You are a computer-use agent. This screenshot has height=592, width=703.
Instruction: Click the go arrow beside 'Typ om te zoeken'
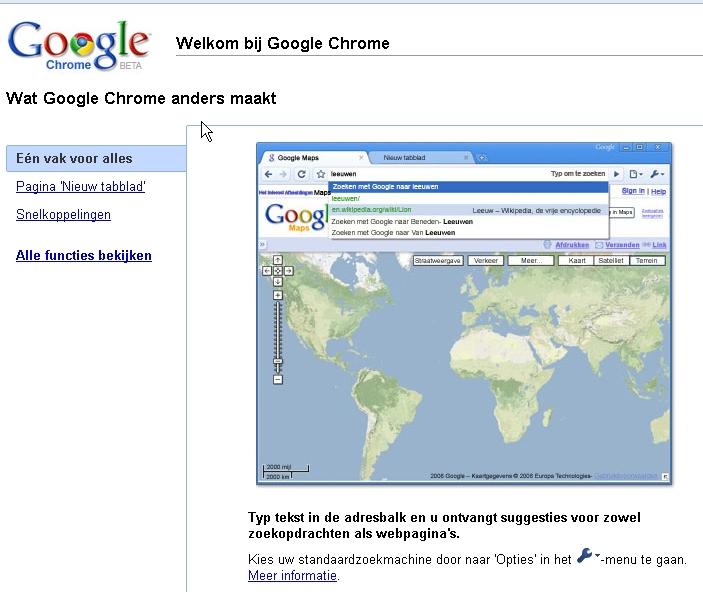617,174
